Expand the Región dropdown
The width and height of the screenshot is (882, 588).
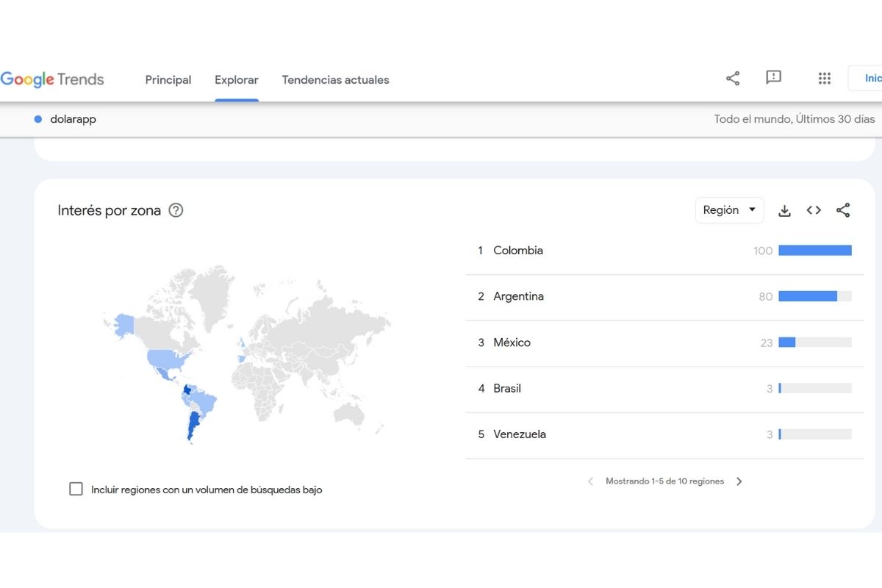(729, 210)
